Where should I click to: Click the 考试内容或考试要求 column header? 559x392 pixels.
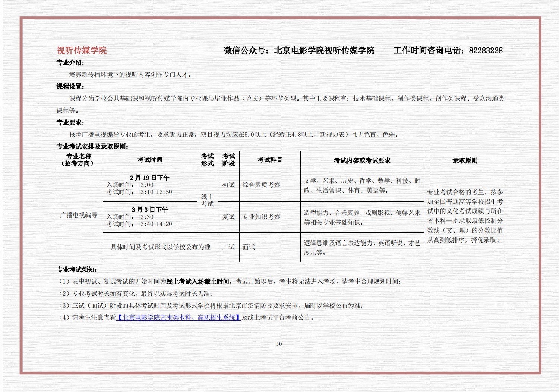362,161
